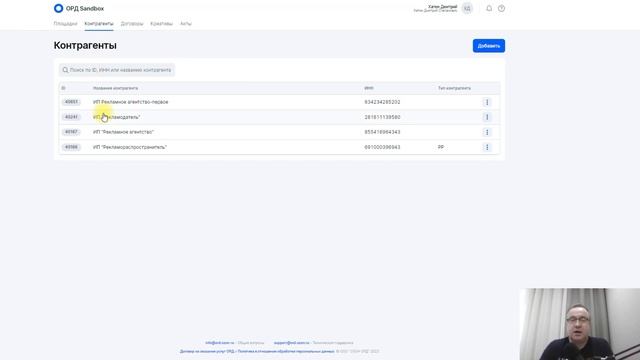Click the INN value 934234285202
640x360 pixels.
(x=382, y=102)
